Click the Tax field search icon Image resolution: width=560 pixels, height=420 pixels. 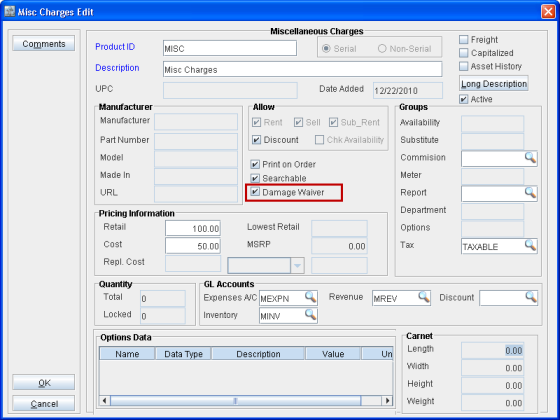click(x=530, y=245)
